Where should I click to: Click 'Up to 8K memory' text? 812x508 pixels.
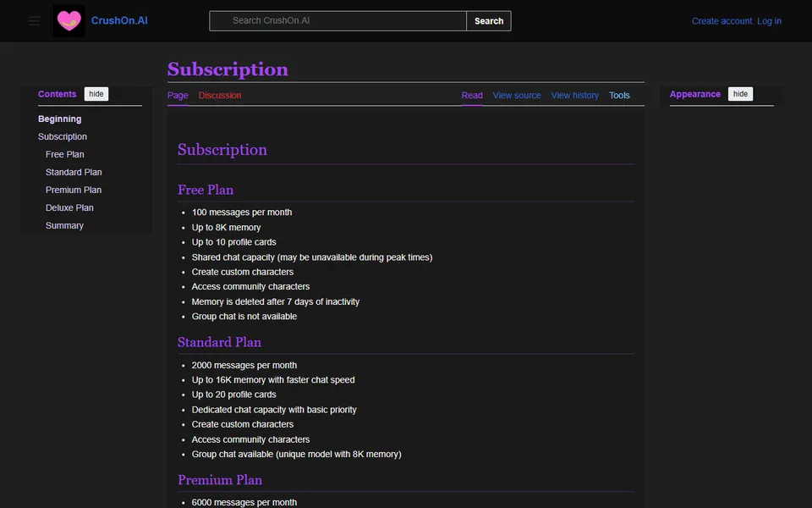227,227
